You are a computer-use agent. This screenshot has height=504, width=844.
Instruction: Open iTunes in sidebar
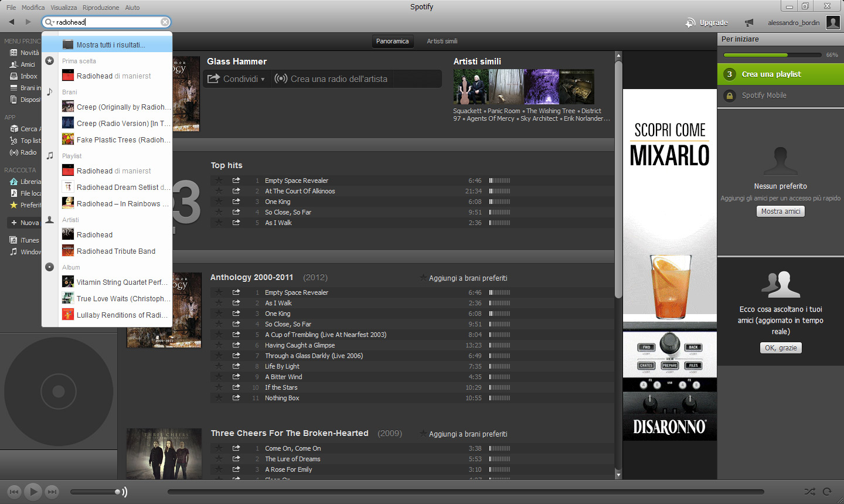point(25,240)
